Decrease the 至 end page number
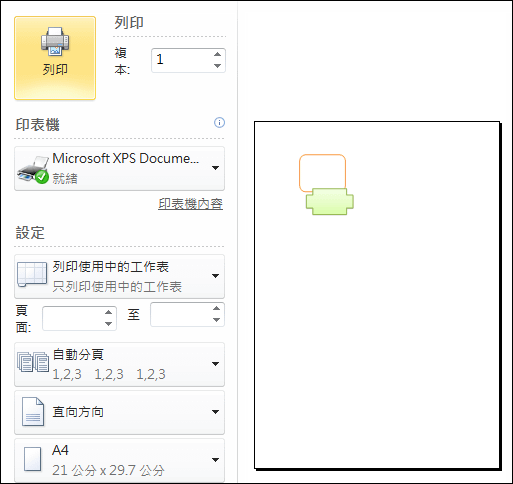 click(x=217, y=320)
